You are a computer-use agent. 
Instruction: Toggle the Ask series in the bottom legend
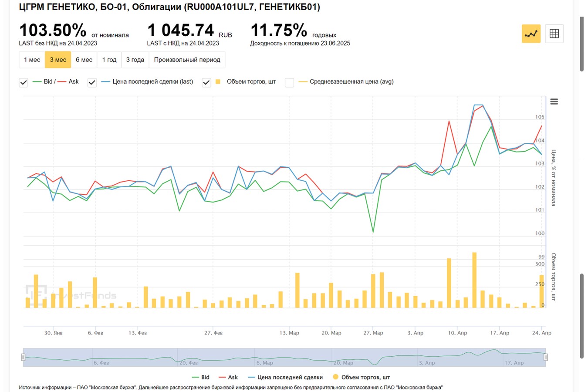228,377
